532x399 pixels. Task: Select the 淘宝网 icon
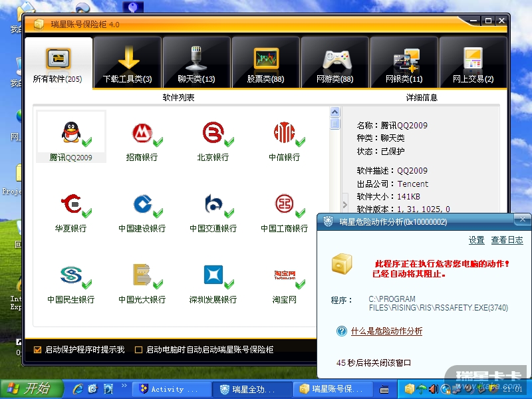pos(285,275)
